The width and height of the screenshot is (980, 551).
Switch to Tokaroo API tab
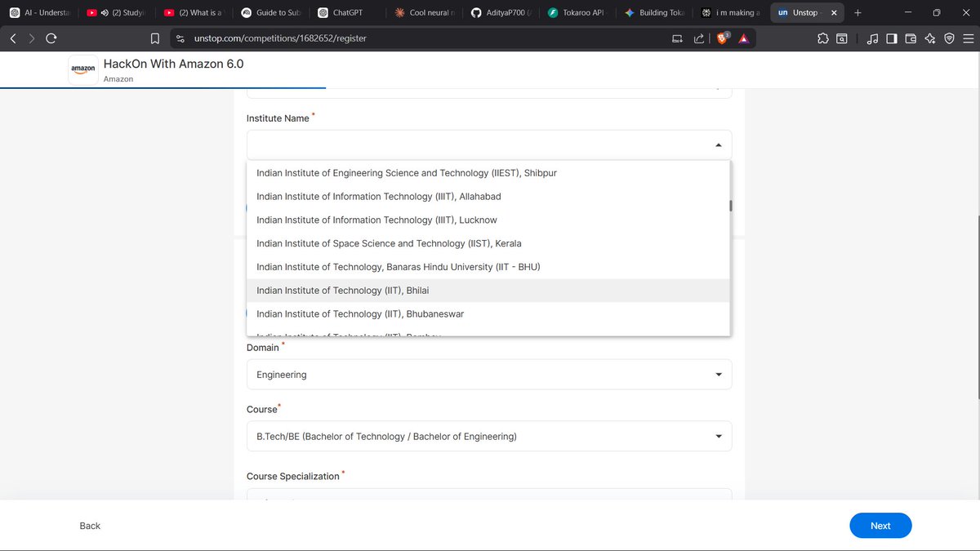point(576,12)
